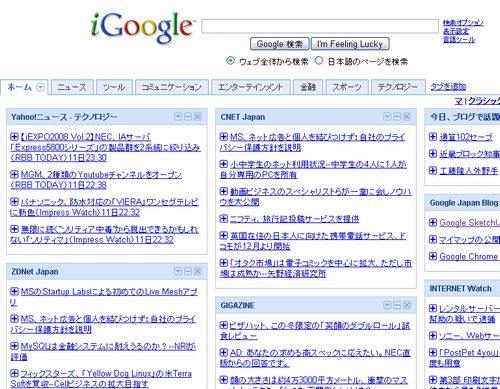Image resolution: width=500 pixels, height=389 pixels.
Task: Open dropdown arrow on ホーム tab
Action: pyautogui.click(x=40, y=87)
